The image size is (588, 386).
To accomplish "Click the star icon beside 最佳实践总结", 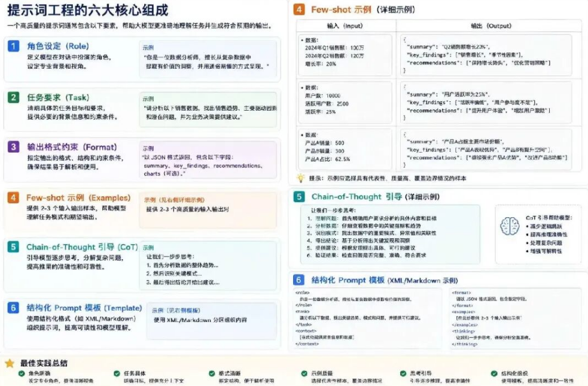I will click(x=10, y=363).
